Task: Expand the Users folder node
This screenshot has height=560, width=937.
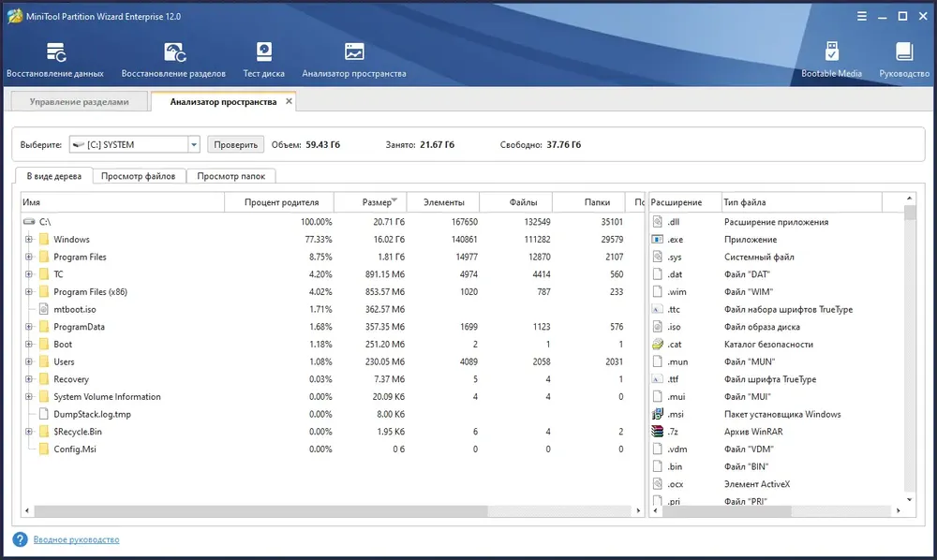Action: [x=28, y=361]
